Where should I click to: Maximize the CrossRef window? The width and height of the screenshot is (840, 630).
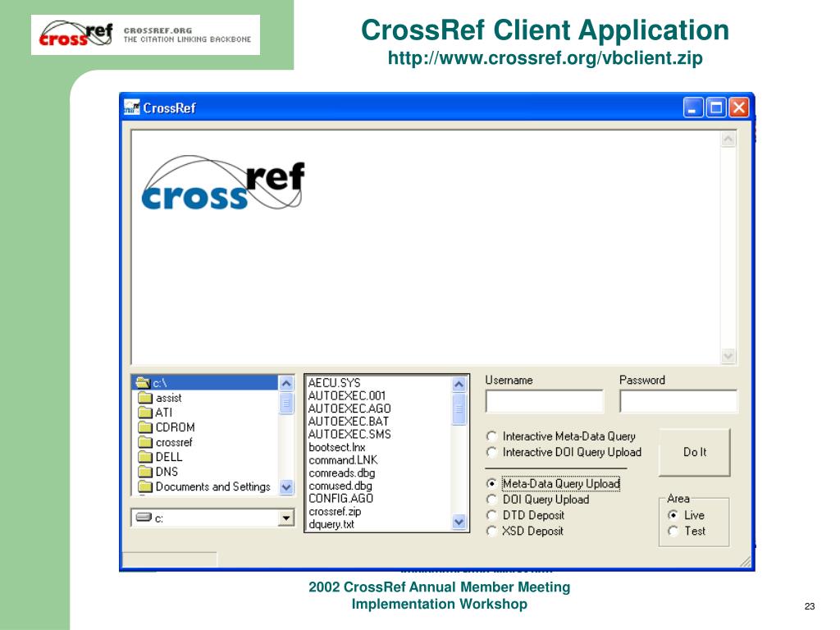point(715,107)
